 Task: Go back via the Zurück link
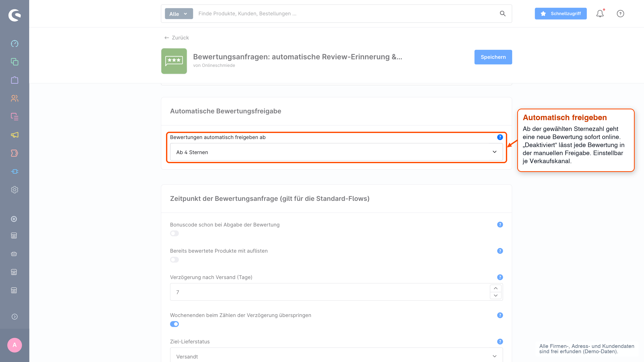[177, 38]
